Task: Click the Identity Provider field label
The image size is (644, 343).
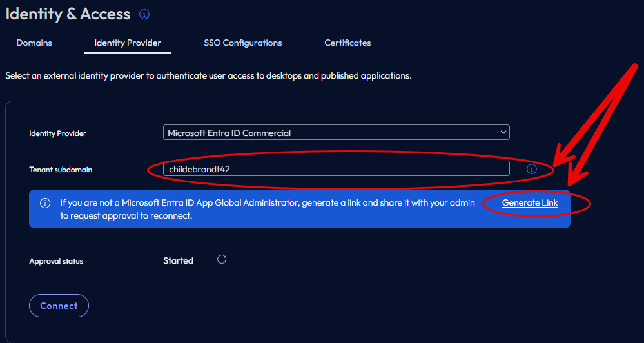Action: point(57,133)
